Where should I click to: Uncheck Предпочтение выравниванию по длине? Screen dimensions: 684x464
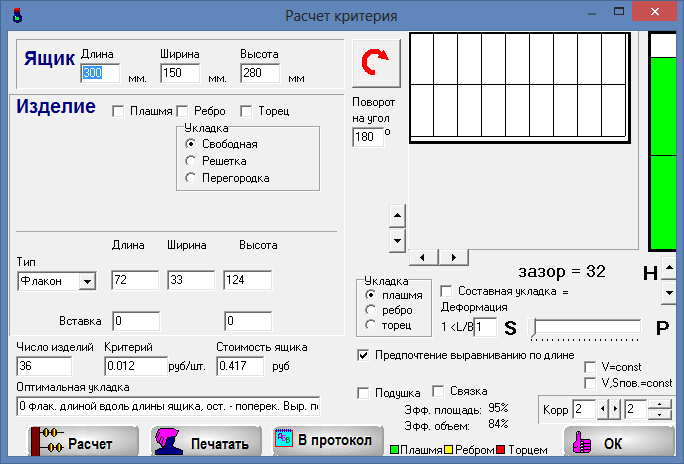[x=363, y=355]
